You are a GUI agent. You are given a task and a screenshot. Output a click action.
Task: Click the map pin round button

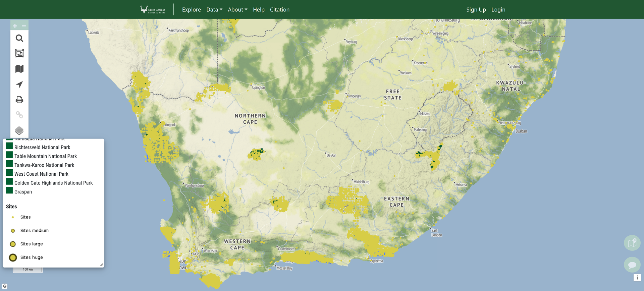pos(632,243)
